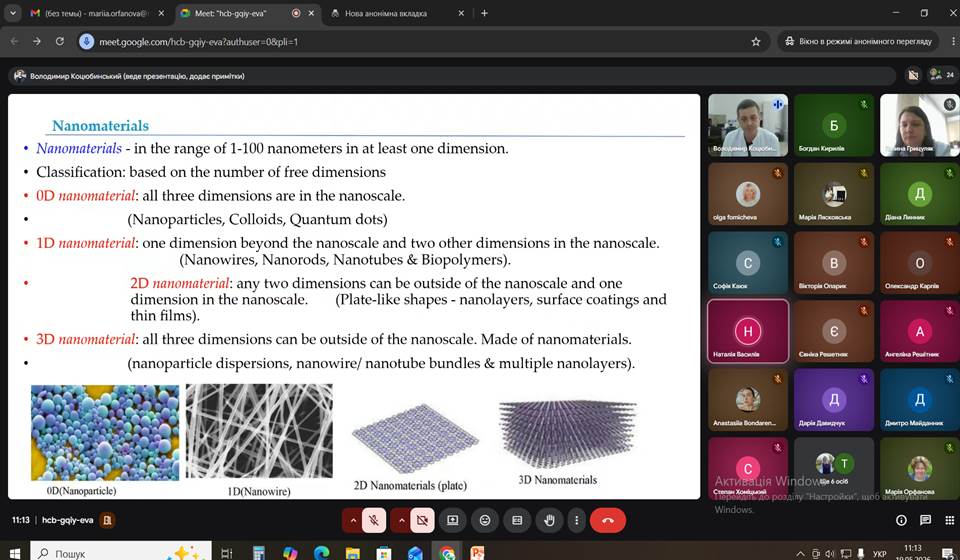Open Task View on the taskbar
Viewport: 960px width, 560px height.
coord(227,553)
